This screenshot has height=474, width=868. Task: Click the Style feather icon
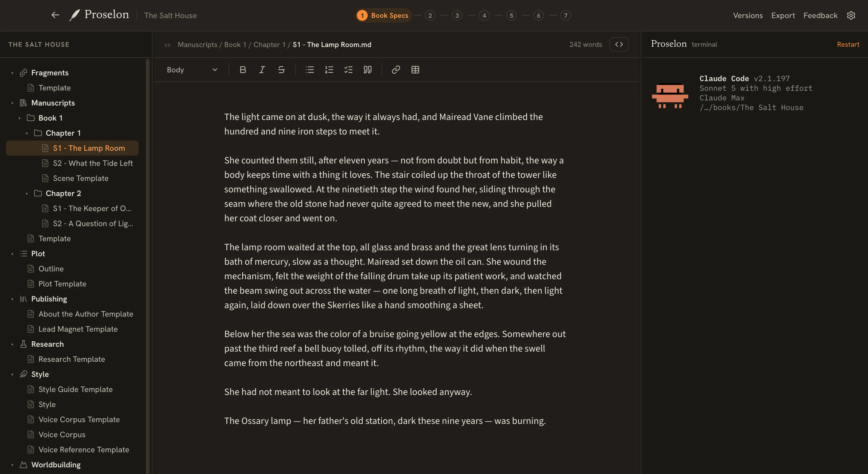[x=23, y=374]
